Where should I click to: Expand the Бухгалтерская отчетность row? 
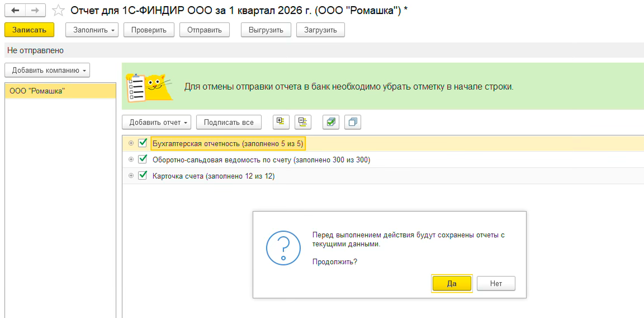pos(131,143)
